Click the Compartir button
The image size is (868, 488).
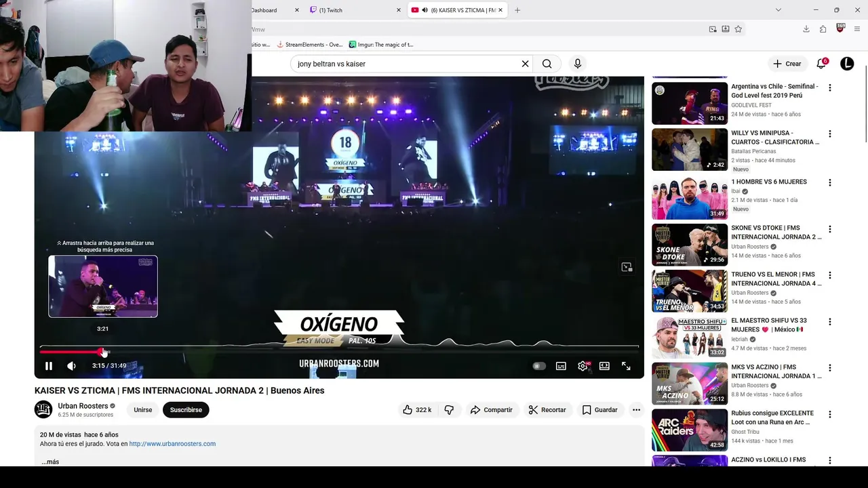[491, 410]
